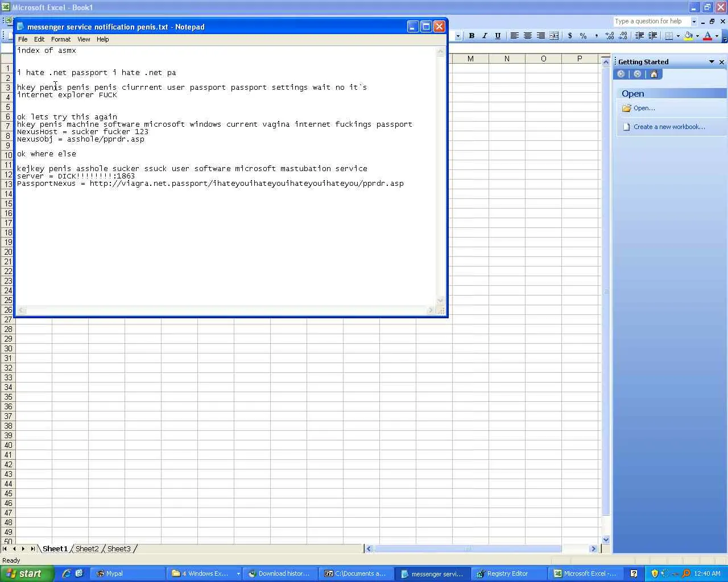Switch to C:\Documents taskbar button

coord(357,573)
